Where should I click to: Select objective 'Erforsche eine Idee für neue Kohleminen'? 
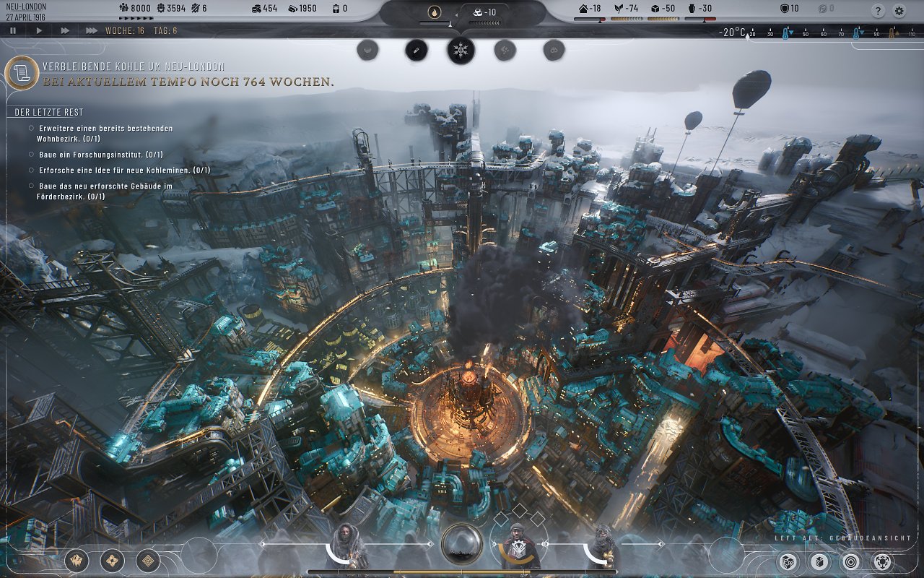coord(119,171)
